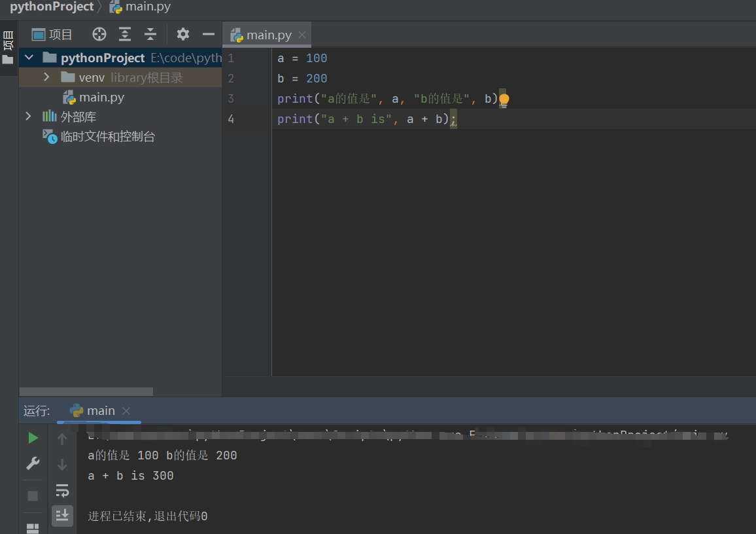Select the main.py editor tab

tap(267, 35)
